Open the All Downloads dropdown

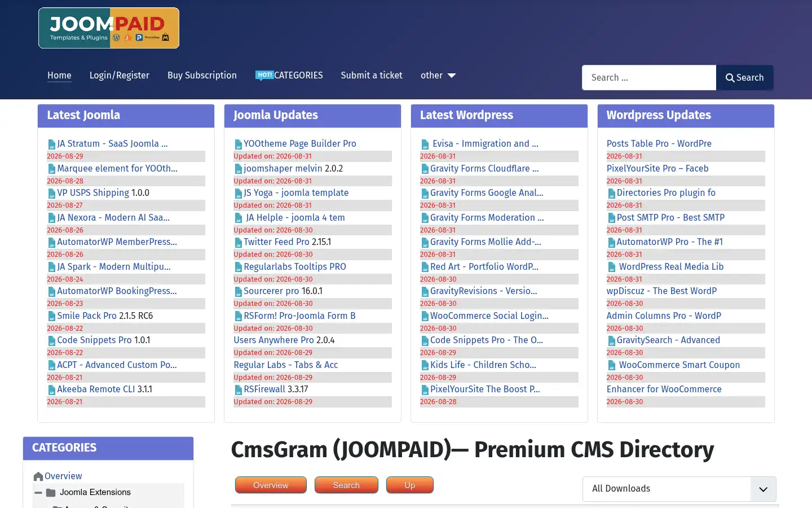(679, 489)
